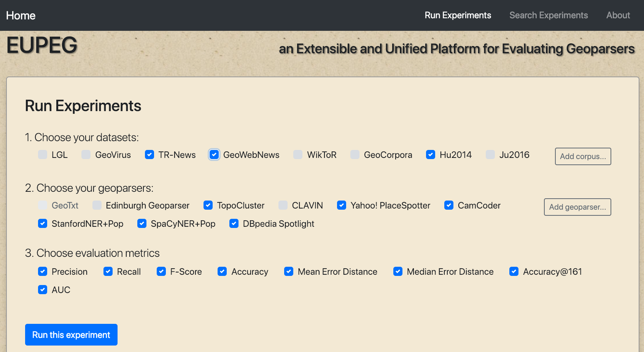Screen dimensions: 644x352
Task: Toggle Mean Error Distance metric
Action: click(x=289, y=272)
